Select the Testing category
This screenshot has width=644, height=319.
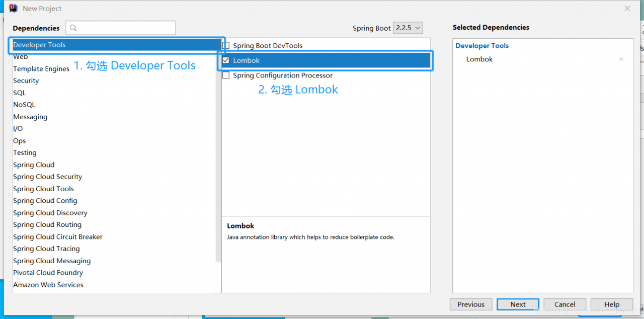click(25, 152)
